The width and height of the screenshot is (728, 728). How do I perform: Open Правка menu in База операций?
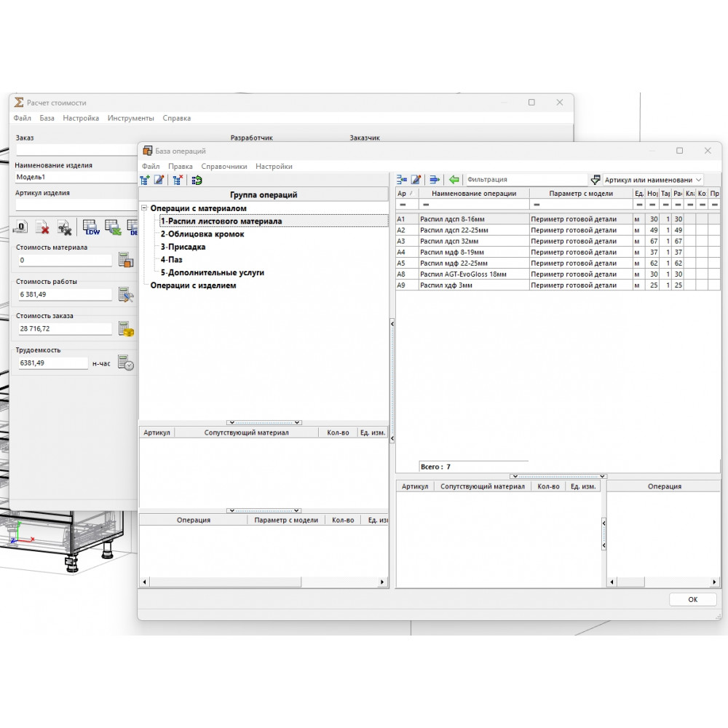pos(180,166)
